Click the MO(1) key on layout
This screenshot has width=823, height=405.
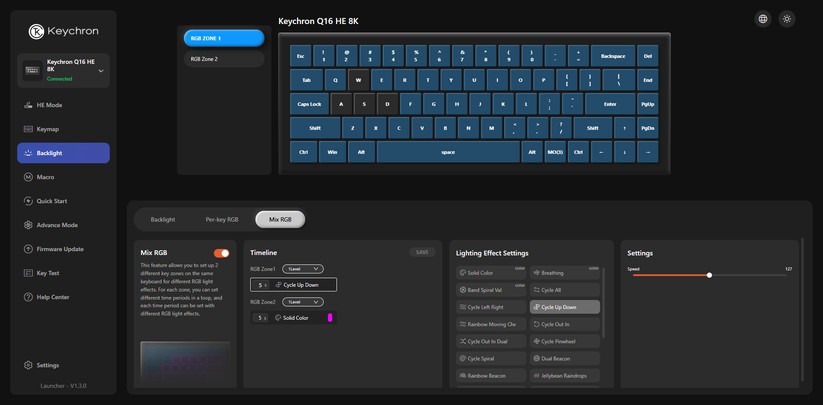coord(555,152)
